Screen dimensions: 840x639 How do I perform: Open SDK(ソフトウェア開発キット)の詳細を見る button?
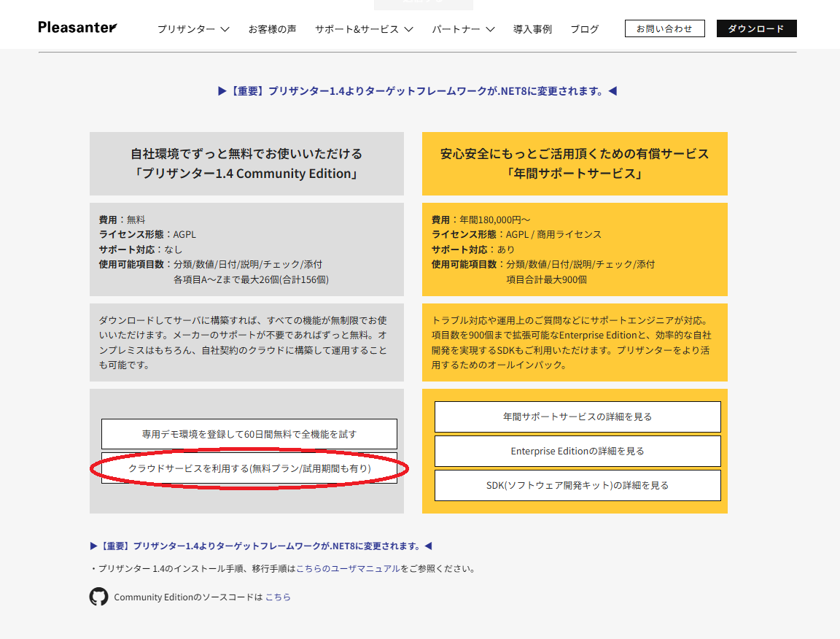[577, 485]
